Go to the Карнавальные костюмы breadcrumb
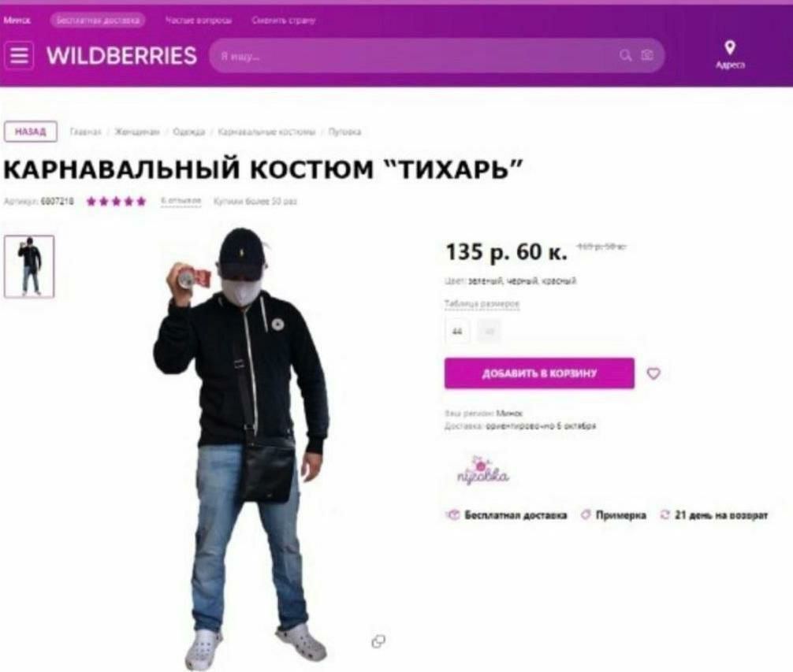The height and width of the screenshot is (672, 793). (266, 132)
